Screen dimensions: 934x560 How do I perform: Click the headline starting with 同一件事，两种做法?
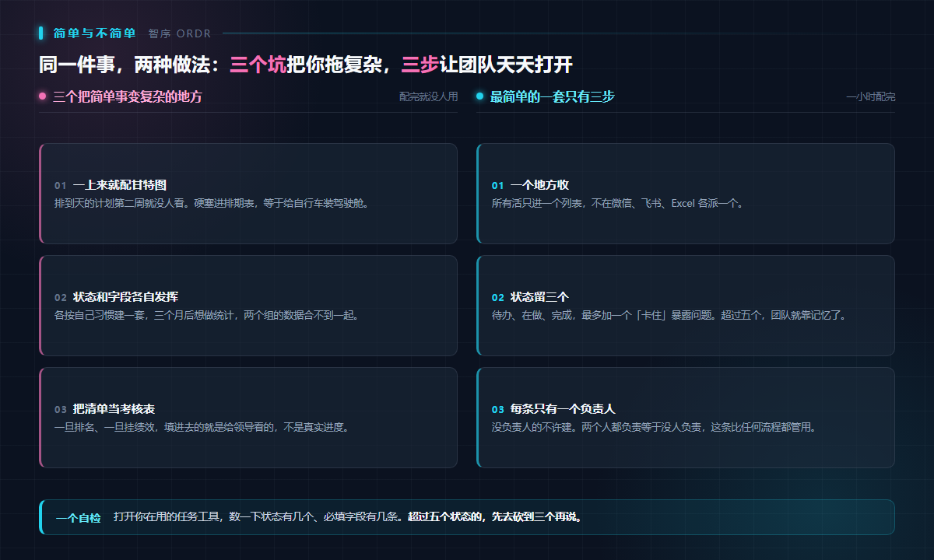[306, 65]
